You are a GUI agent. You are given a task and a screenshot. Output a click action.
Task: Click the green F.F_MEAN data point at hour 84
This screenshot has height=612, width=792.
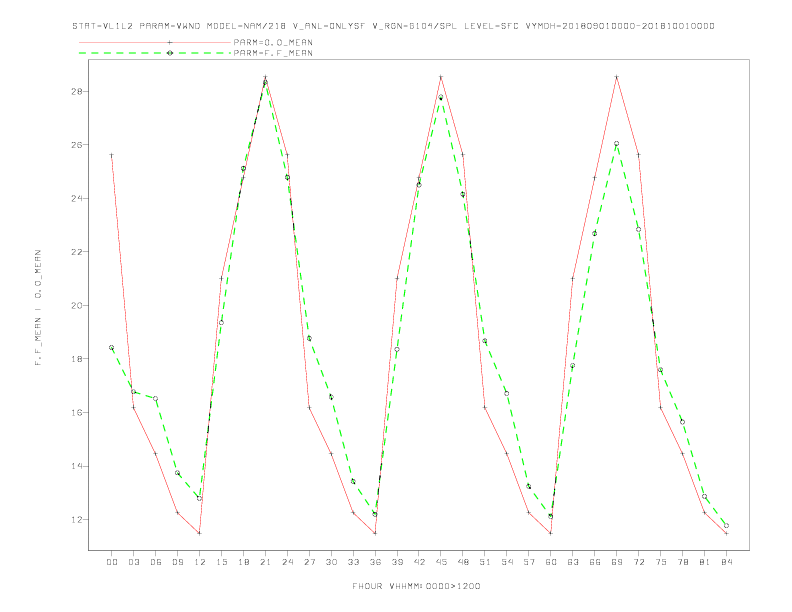[x=726, y=526]
